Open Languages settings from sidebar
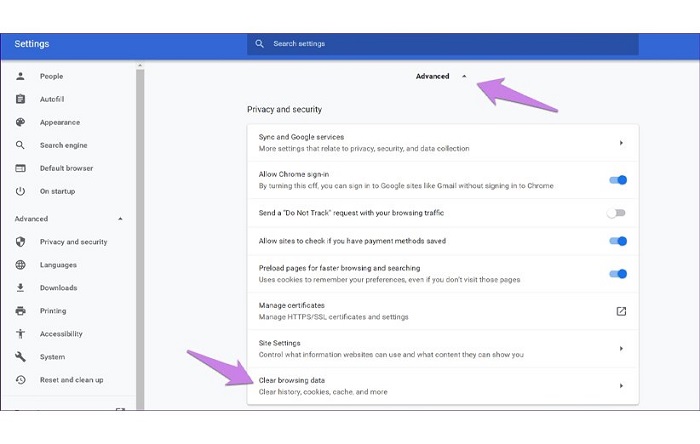 [x=58, y=265]
